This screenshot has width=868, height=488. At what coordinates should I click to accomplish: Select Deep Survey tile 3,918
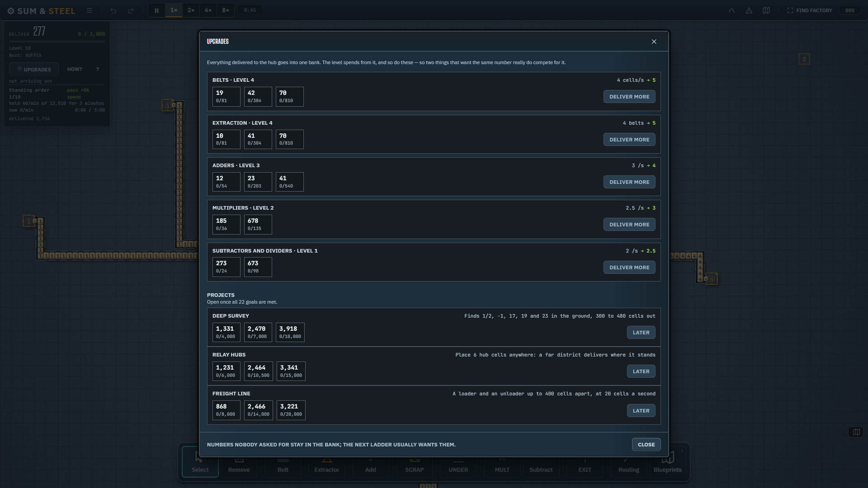[290, 333]
